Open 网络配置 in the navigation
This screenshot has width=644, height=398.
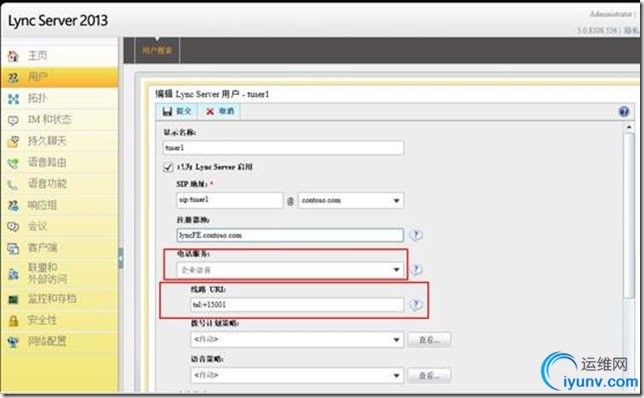pos(47,341)
